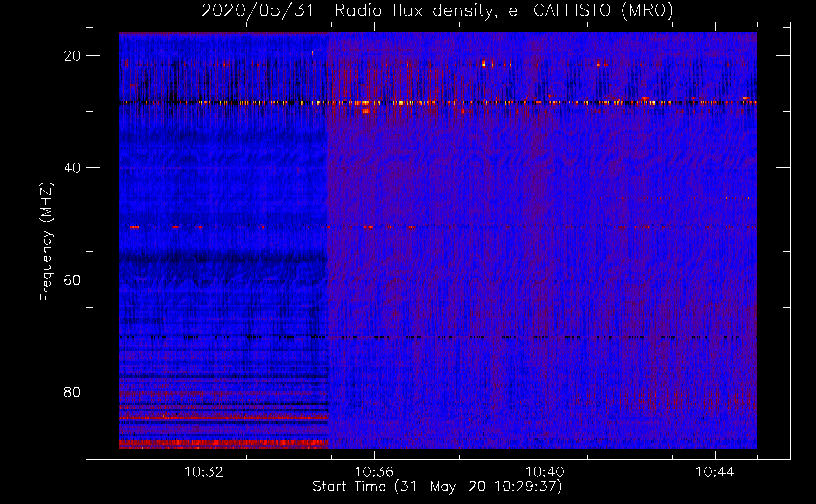
Task: Click the "10:40" time tick label
Action: point(545,472)
